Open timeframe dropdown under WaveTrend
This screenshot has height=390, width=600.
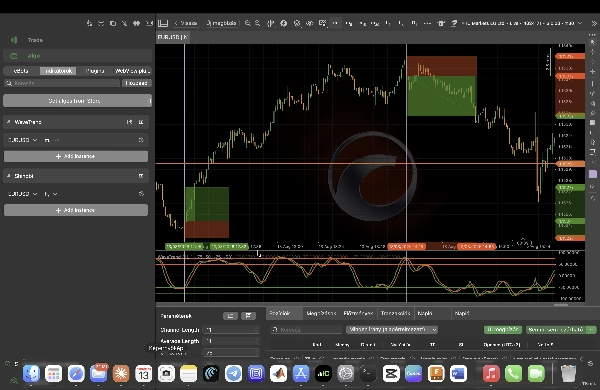point(52,140)
